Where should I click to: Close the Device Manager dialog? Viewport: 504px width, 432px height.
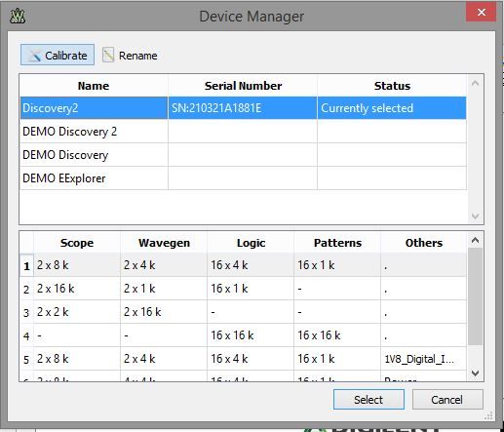(x=481, y=13)
